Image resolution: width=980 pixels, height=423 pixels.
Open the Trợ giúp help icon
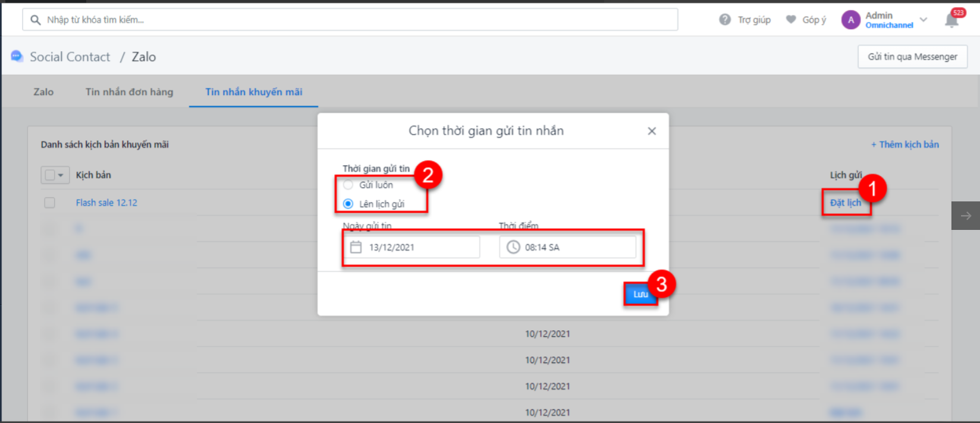(725, 20)
